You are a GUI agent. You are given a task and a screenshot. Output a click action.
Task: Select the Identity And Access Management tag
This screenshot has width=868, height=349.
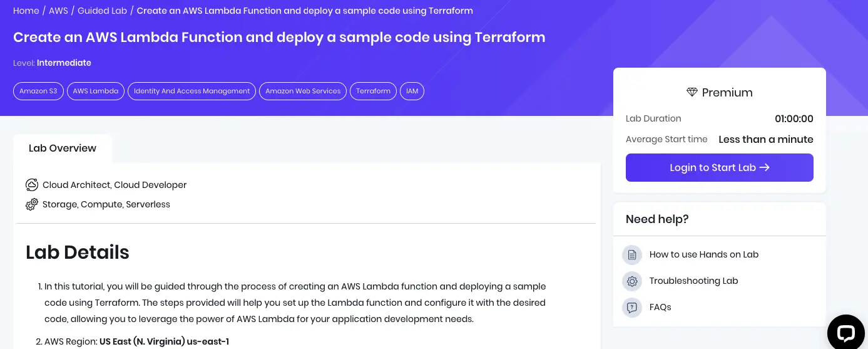click(192, 91)
